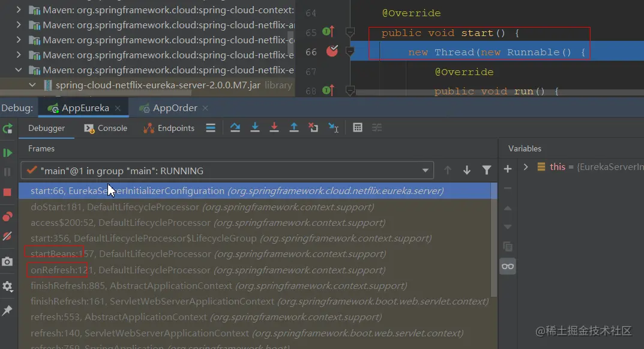
Task: Click Show Execution Point icon
Action: (x=211, y=128)
